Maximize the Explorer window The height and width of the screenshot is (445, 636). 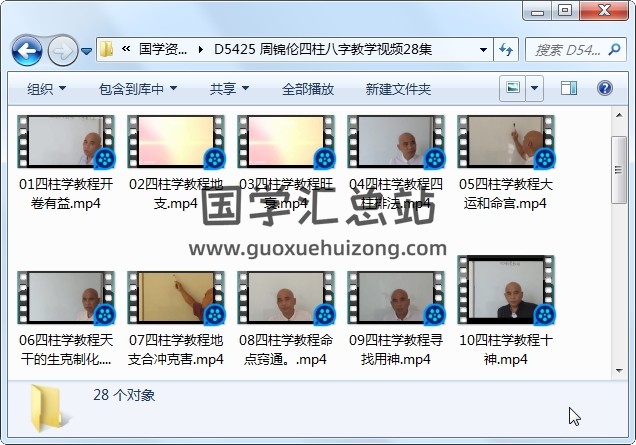pyautogui.click(x=565, y=11)
